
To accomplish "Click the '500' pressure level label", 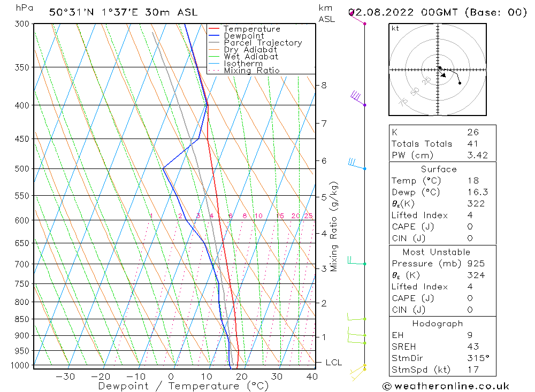I will [22, 169].
